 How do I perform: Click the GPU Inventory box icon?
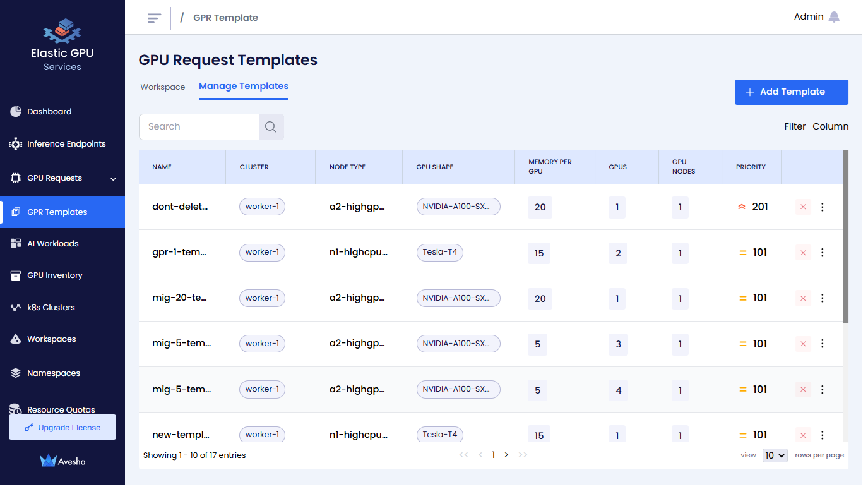pos(16,275)
